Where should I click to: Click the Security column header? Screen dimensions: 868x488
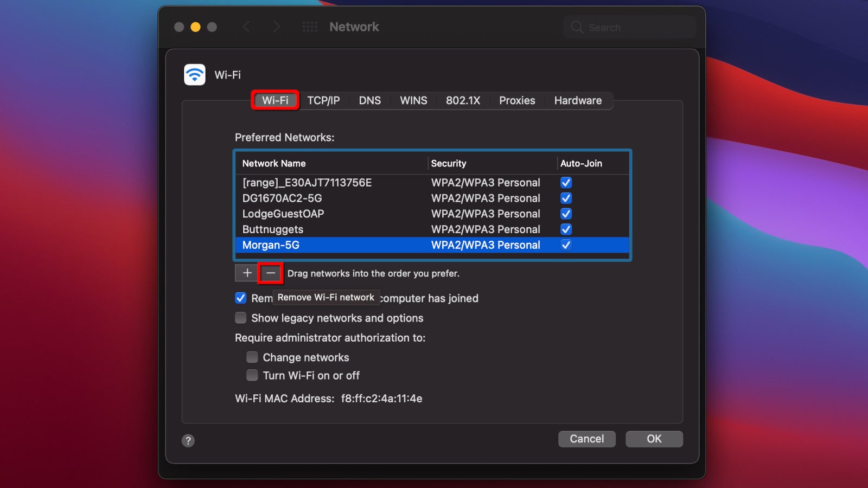[x=492, y=163]
